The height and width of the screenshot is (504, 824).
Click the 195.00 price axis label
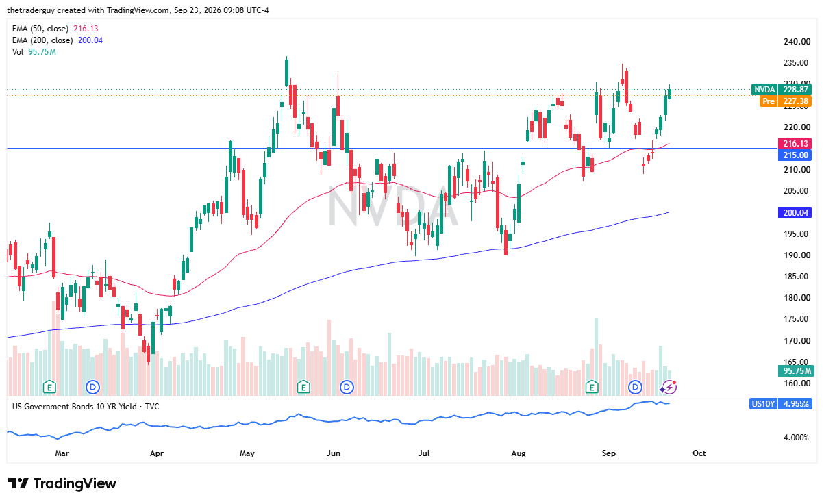797,234
